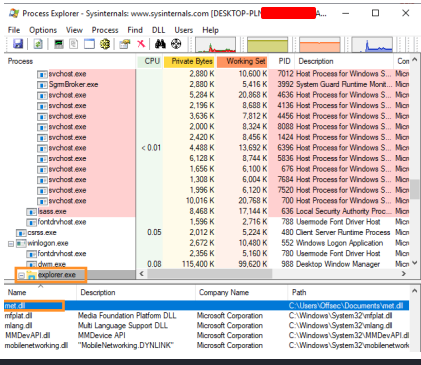The image size is (421, 365).
Task: Select the explorer.exe process
Action: click(x=57, y=275)
